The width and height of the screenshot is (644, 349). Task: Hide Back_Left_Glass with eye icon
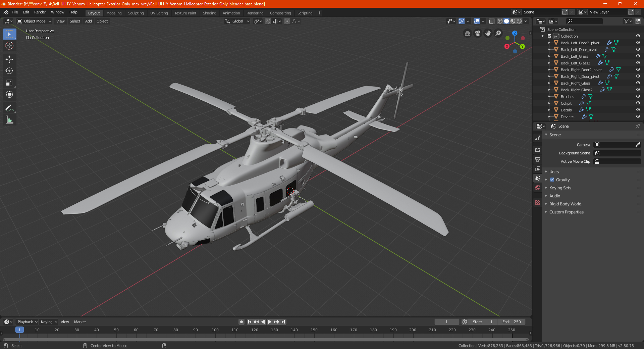coord(638,56)
